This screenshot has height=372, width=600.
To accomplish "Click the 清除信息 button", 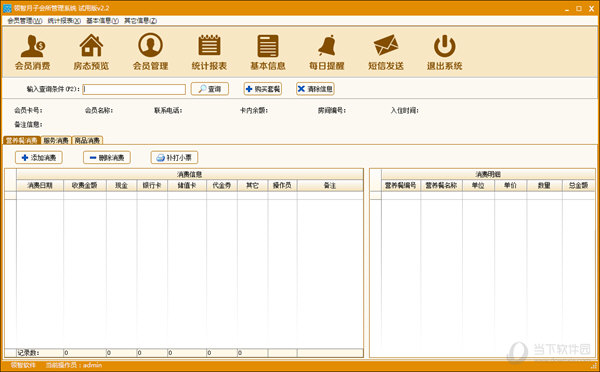I will click(x=315, y=89).
